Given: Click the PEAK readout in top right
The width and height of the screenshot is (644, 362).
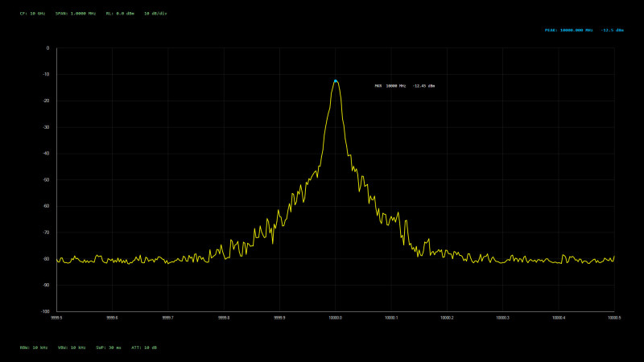Looking at the screenshot, I should click(x=584, y=31).
